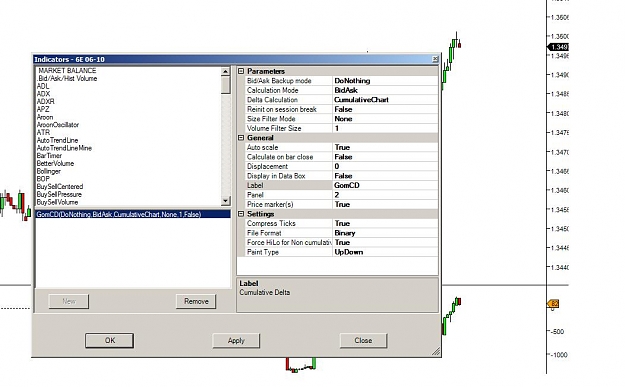Select Aroon indicator
The width and height of the screenshot is (625, 387).
click(45, 117)
